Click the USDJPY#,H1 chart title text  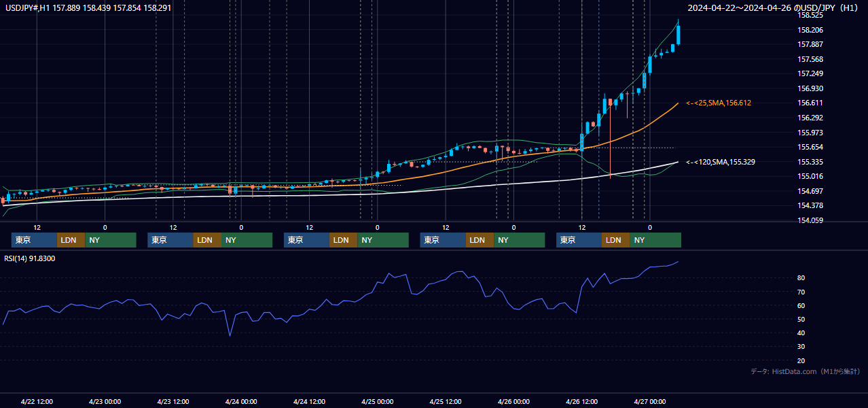(x=88, y=7)
